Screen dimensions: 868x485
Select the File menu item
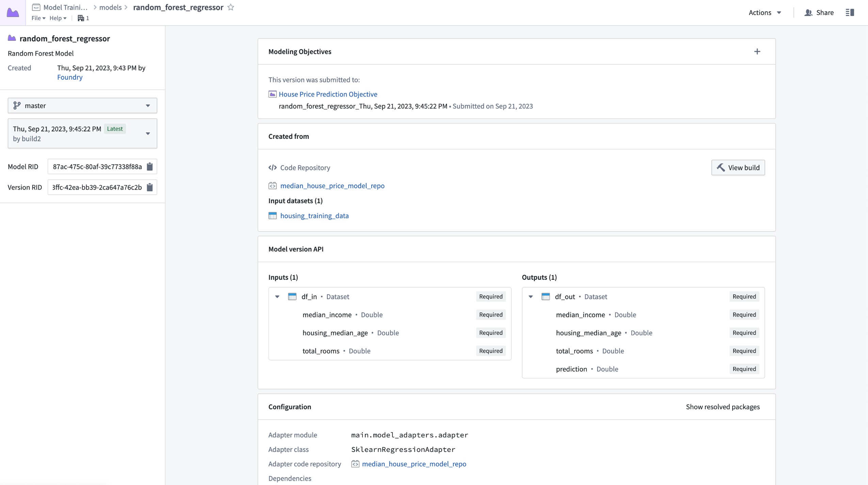(x=36, y=18)
